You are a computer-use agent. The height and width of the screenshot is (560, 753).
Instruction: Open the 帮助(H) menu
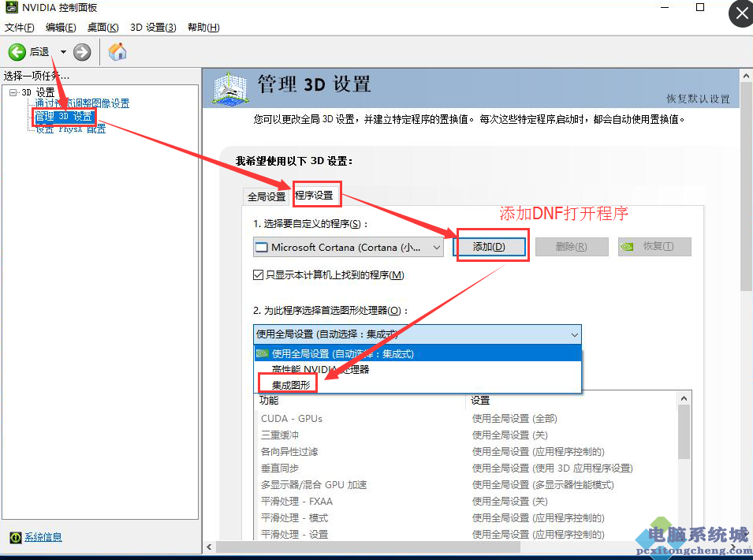pos(203,28)
